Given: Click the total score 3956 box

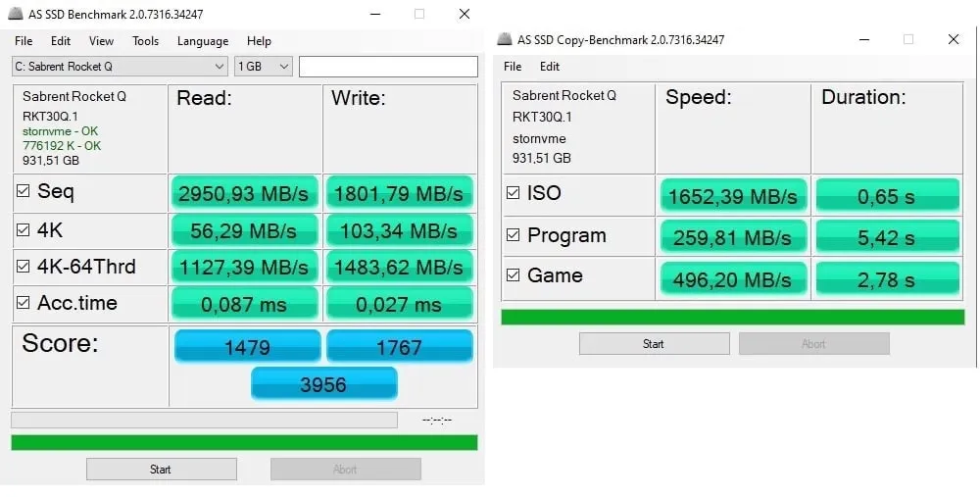Looking at the screenshot, I should click(323, 383).
